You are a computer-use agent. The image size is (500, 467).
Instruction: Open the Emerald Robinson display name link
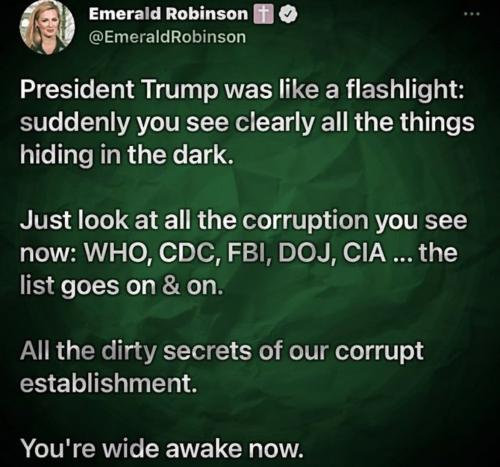pos(168,14)
